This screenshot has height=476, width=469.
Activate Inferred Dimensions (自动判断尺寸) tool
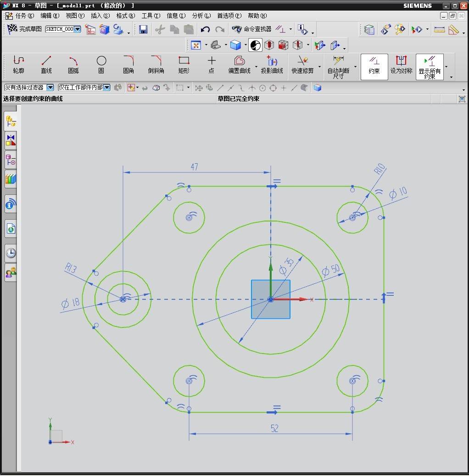(338, 67)
